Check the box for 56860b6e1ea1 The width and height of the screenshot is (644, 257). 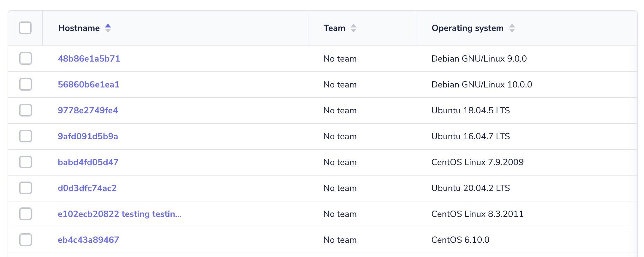point(25,84)
